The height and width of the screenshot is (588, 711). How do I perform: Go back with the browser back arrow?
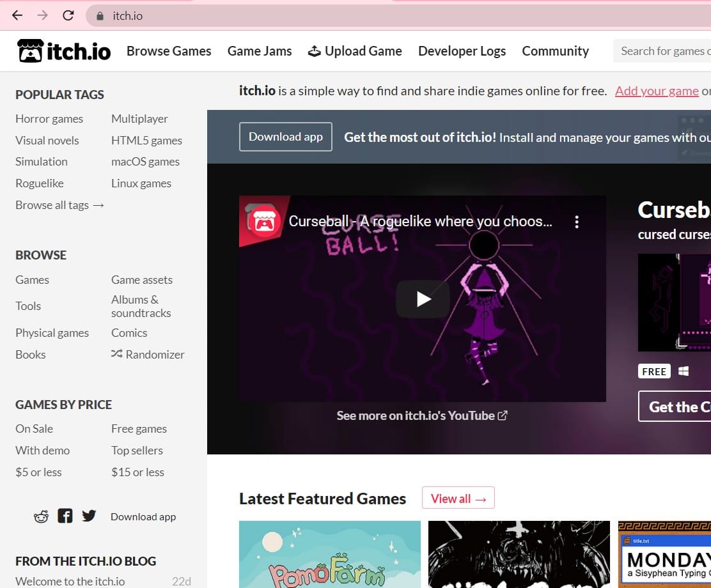pyautogui.click(x=17, y=15)
